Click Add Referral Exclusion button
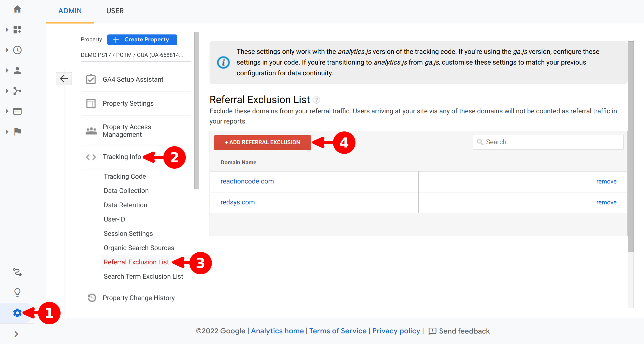 click(x=262, y=142)
